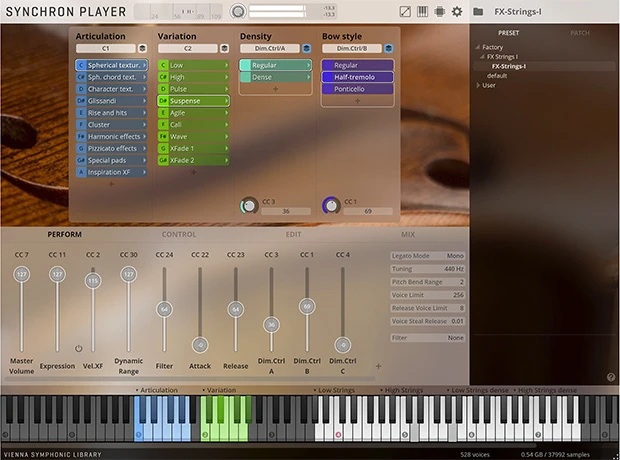Select Wave variation
The image size is (620, 460).
(x=193, y=136)
